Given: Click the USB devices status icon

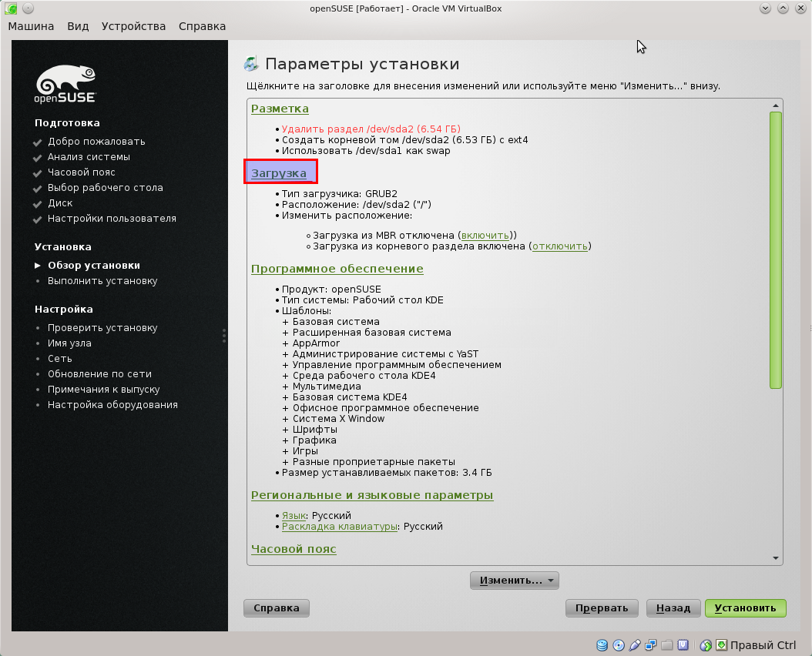Looking at the screenshot, I should pos(635,645).
